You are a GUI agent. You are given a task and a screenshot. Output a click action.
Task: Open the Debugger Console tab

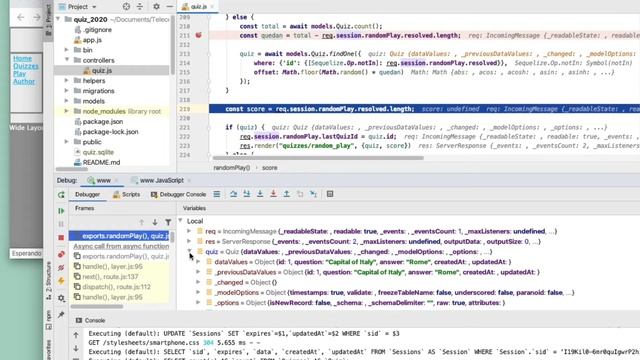[x=178, y=195]
